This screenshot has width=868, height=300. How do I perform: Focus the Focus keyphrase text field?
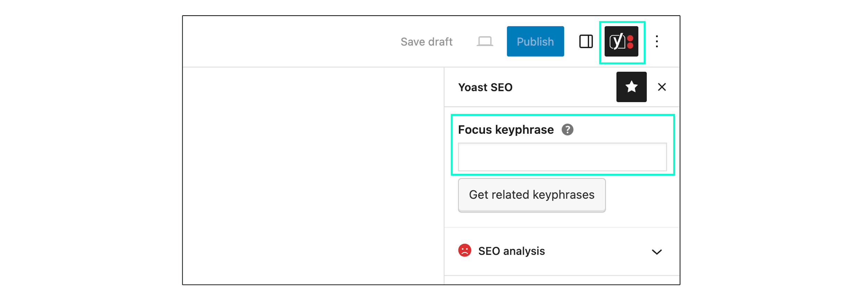tap(562, 157)
